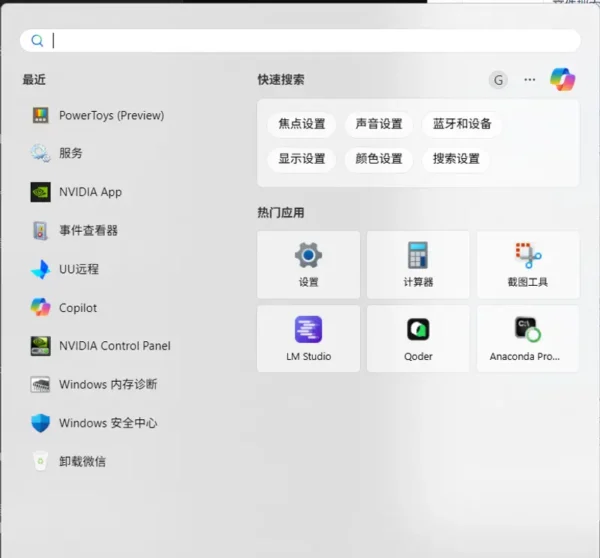The height and width of the screenshot is (558, 600).
Task: Open Windows 安全中心 shield icon
Action: (x=40, y=423)
